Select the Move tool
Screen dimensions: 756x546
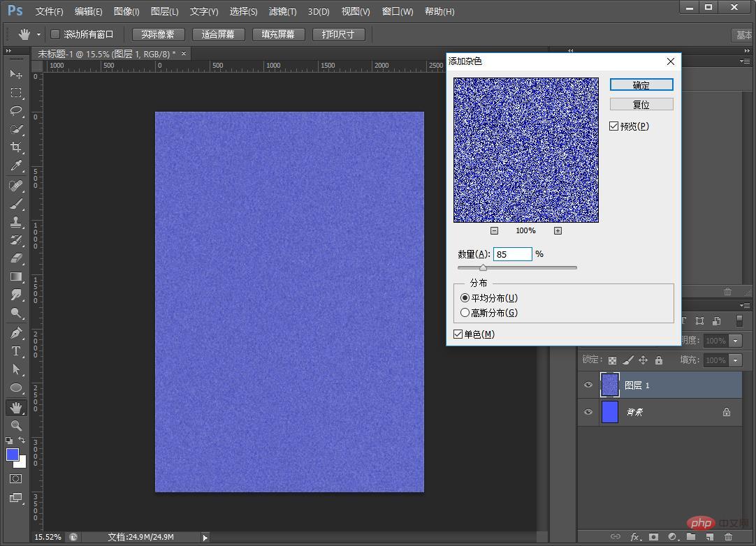tap(16, 75)
